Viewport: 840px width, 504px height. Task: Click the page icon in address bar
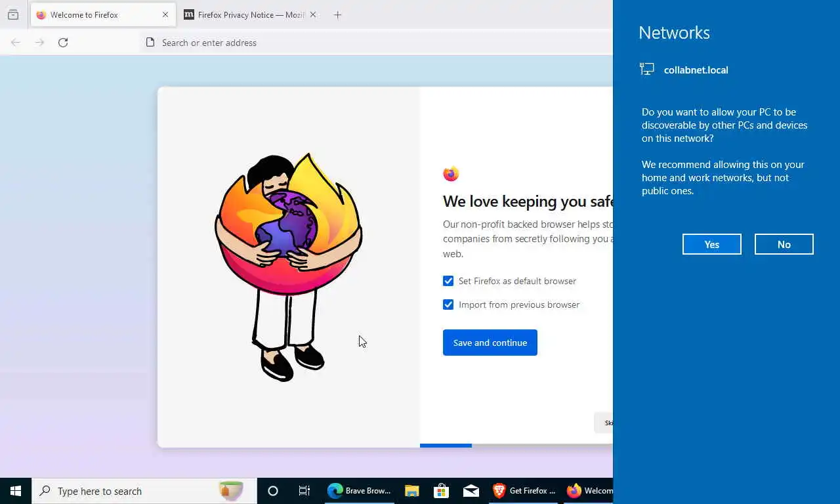[150, 43]
